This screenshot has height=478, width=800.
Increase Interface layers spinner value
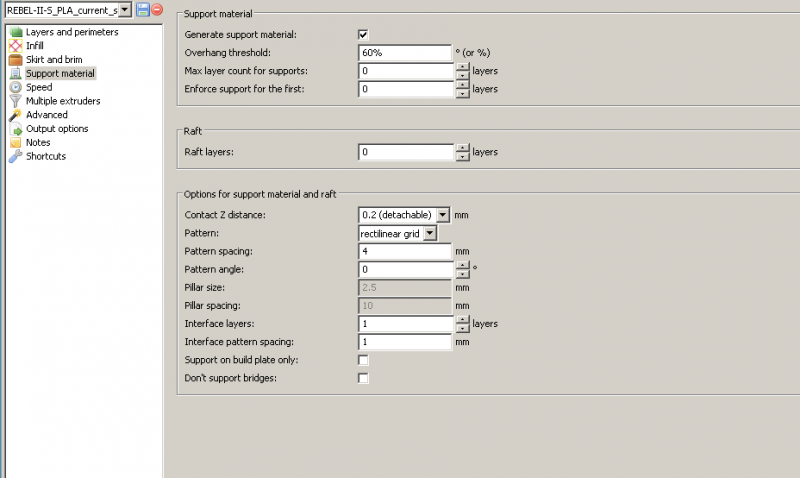[x=462, y=320]
